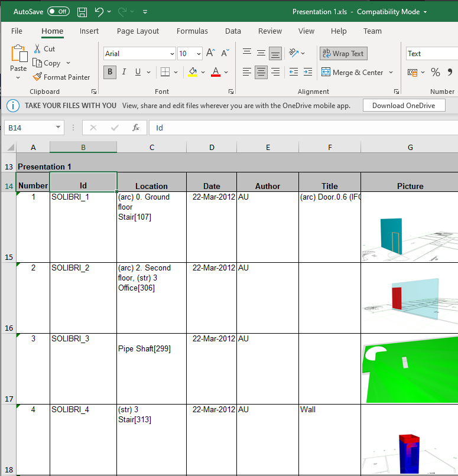This screenshot has height=476, width=458.
Task: Toggle Italic formatting
Action: click(x=124, y=72)
